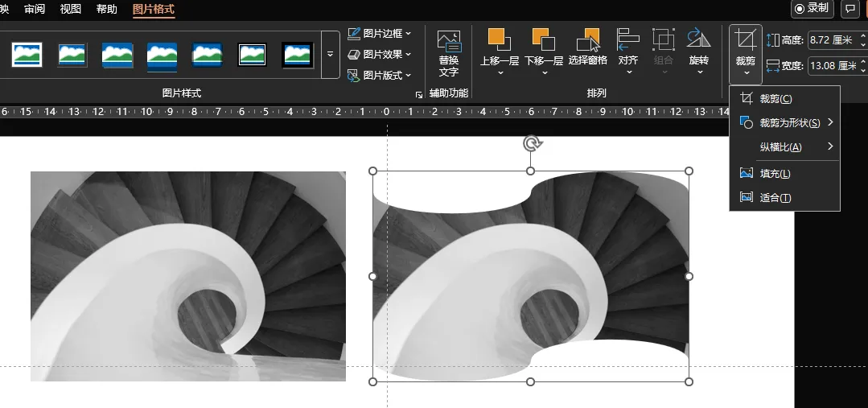This screenshot has width=868, height=408.
Task: Select the thick black frame picture style
Action: click(298, 55)
